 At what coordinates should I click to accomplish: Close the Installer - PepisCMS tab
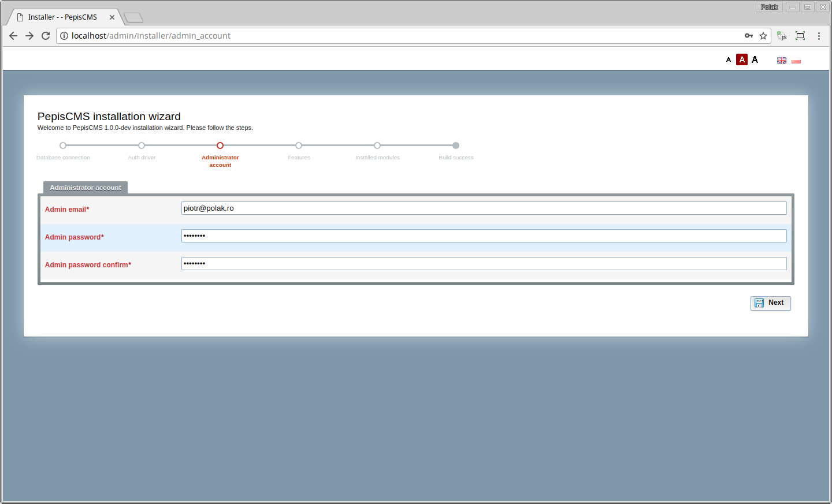tap(112, 17)
